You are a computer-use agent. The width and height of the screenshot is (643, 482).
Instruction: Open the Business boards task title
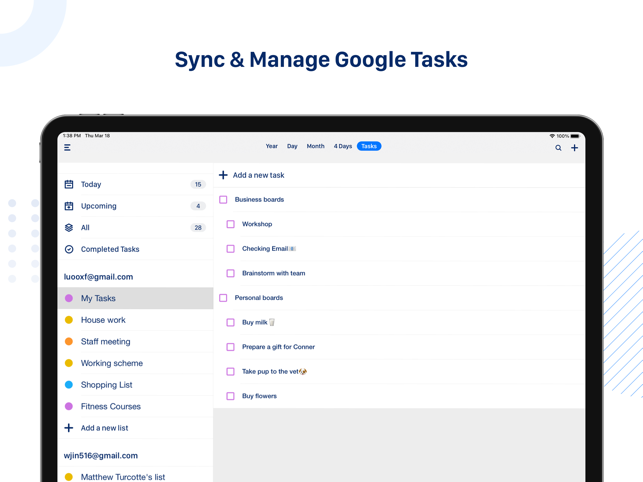coord(259,200)
